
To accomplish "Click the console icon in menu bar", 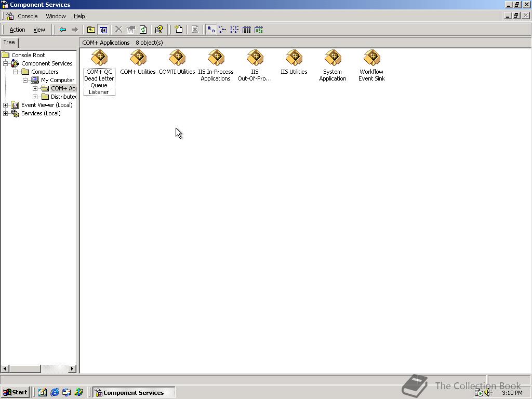I will 10,16.
